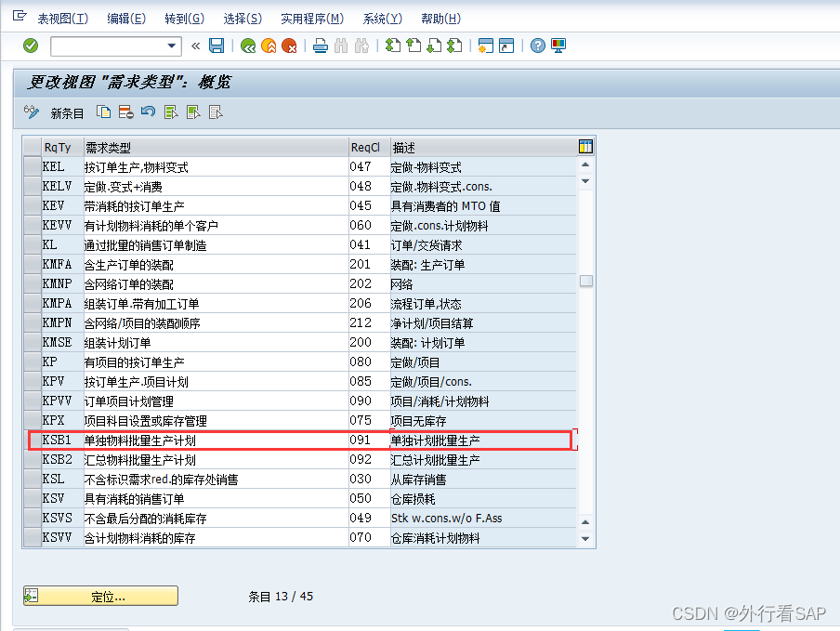Open the 表视图(T) menu
The image size is (840, 631).
pos(62,19)
